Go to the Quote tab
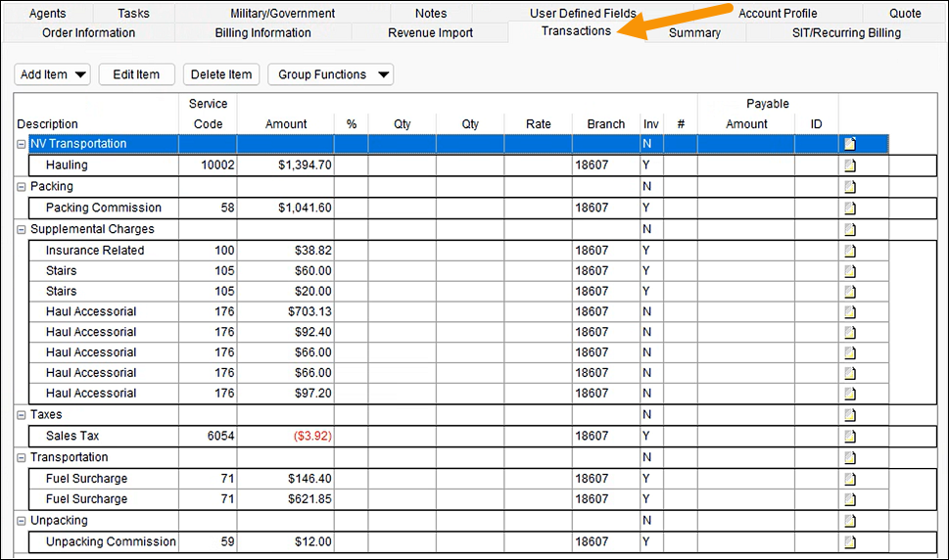This screenshot has width=949, height=560. [905, 14]
